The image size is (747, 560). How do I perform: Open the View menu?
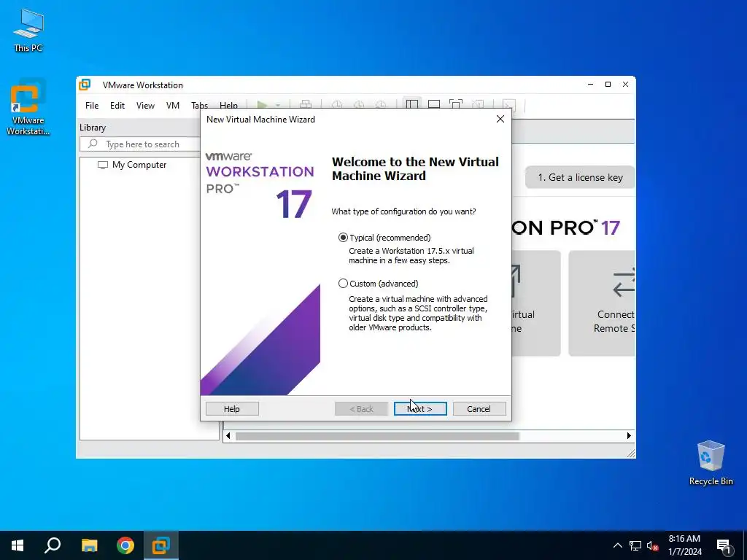tap(145, 105)
